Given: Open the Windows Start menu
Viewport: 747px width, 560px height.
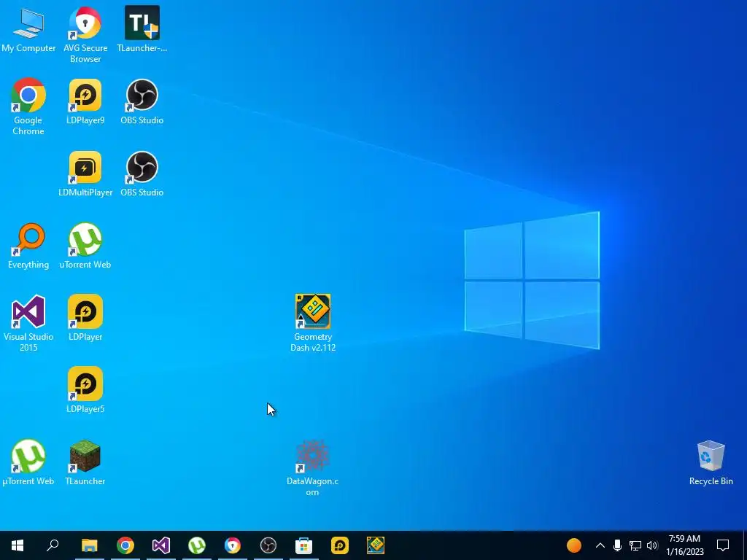Looking at the screenshot, I should [x=18, y=545].
